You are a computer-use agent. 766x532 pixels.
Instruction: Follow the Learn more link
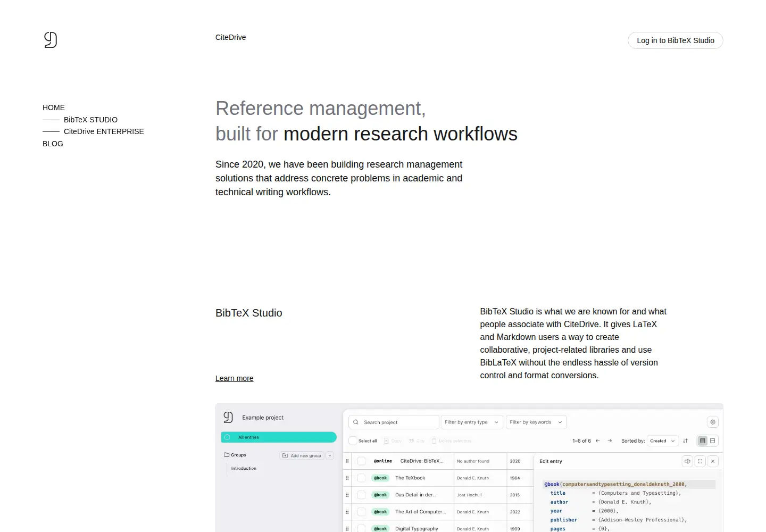pos(234,378)
